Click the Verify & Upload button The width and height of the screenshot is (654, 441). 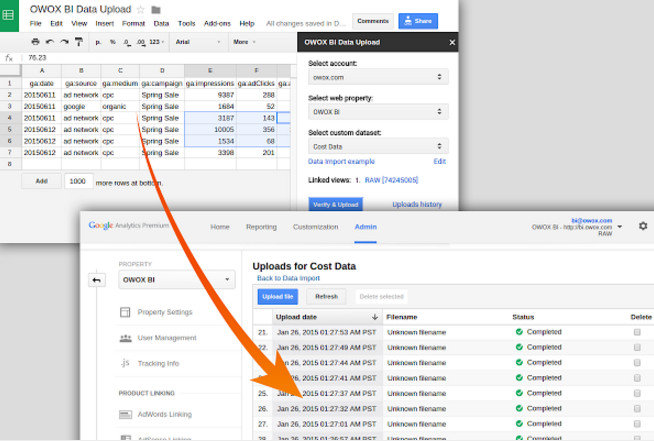pos(336,204)
